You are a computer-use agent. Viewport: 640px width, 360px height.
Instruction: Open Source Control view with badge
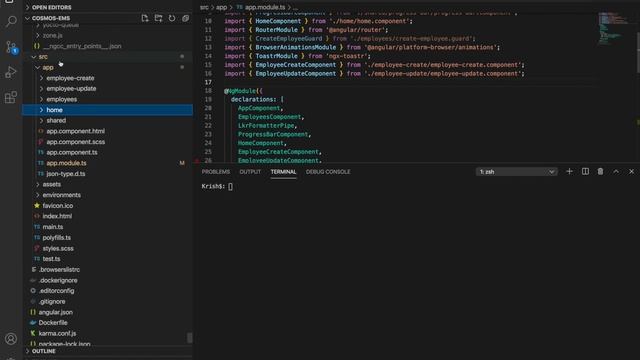coord(11,47)
